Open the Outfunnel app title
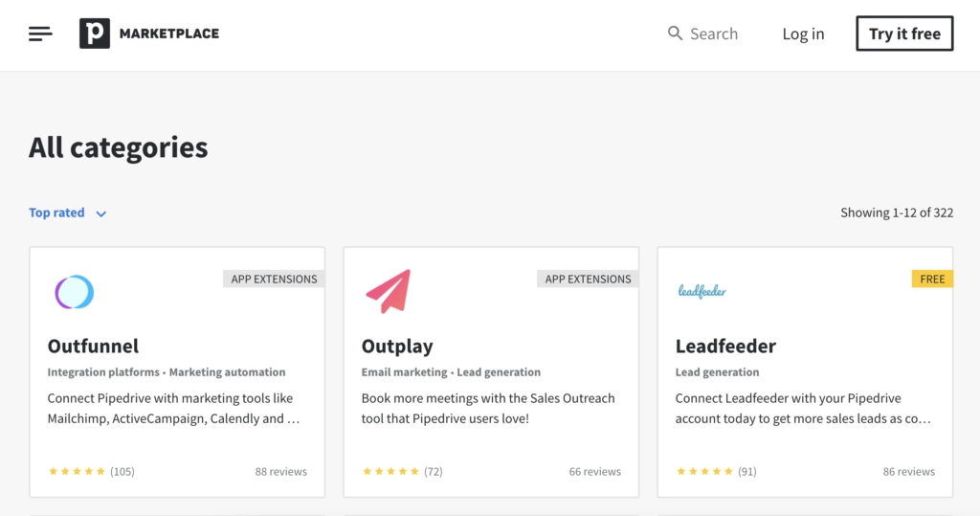Viewport: 980px width, 516px height. (x=93, y=346)
